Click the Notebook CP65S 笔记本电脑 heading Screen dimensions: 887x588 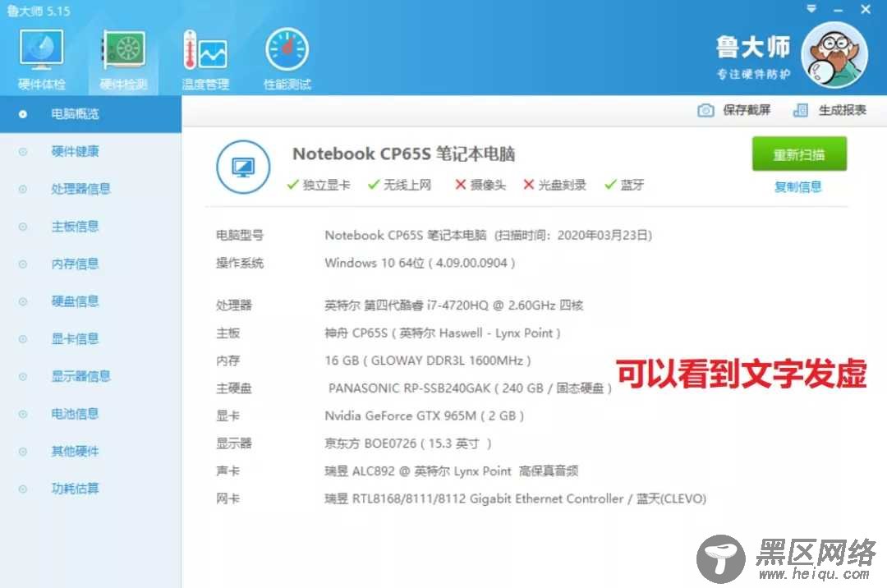pos(403,154)
